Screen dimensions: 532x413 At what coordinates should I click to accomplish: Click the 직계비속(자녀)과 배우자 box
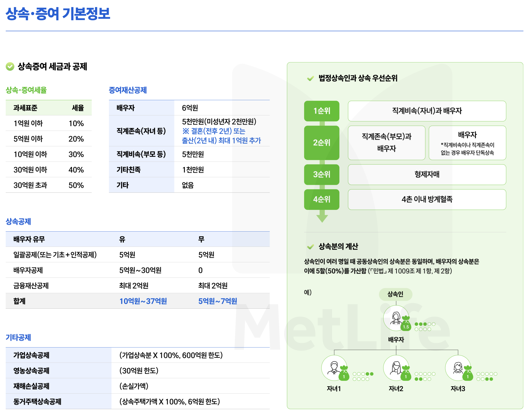click(427, 111)
